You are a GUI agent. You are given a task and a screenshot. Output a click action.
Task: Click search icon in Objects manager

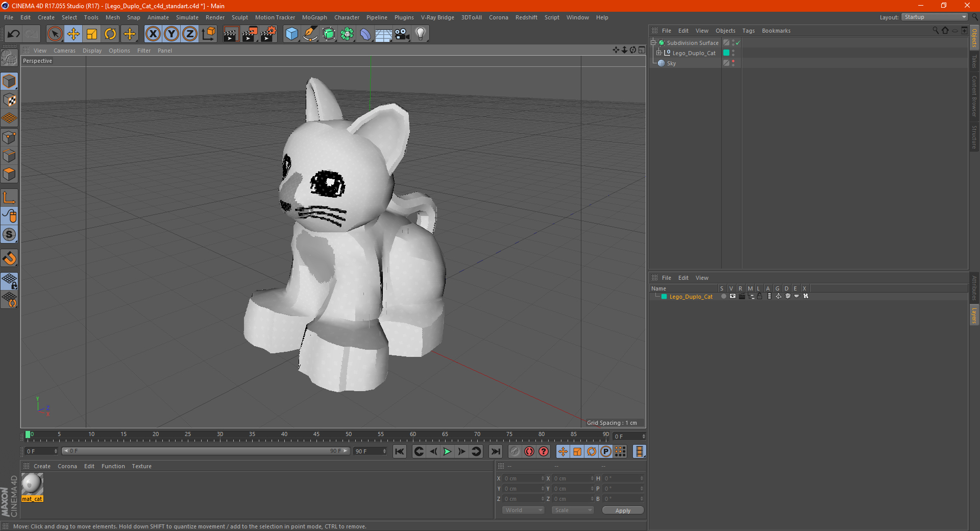click(936, 31)
